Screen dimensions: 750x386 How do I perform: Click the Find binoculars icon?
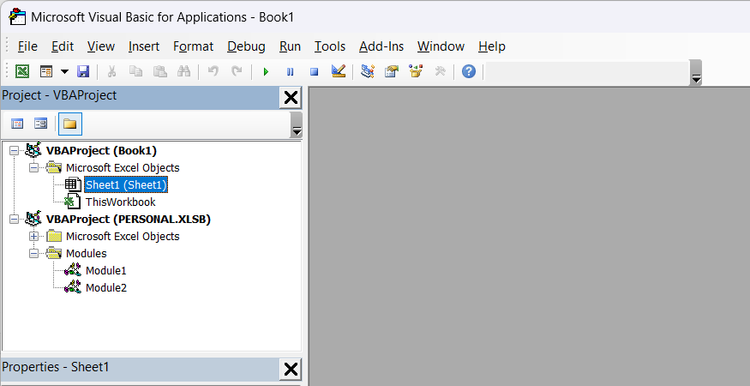pos(184,72)
